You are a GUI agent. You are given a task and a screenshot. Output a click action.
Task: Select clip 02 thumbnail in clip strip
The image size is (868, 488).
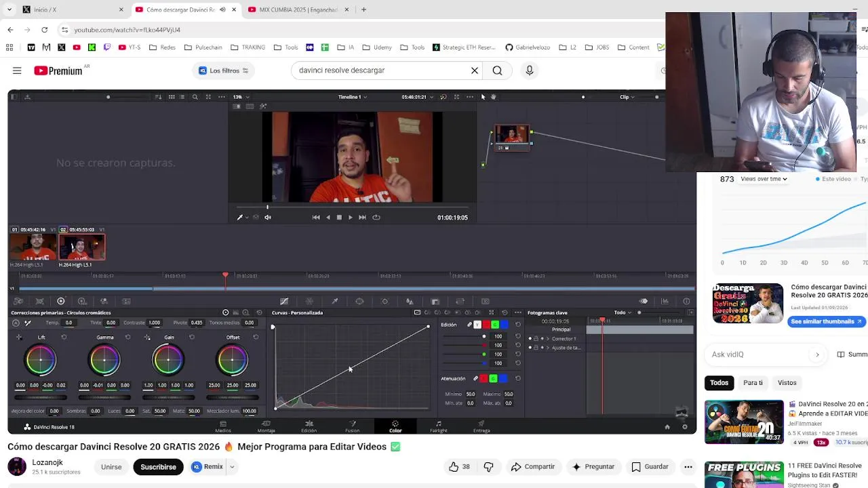[x=82, y=247]
